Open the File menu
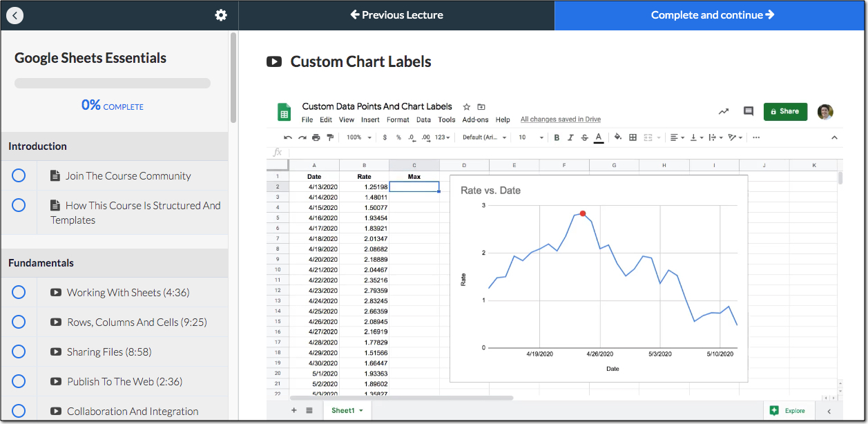The width and height of the screenshot is (868, 424). coord(307,119)
